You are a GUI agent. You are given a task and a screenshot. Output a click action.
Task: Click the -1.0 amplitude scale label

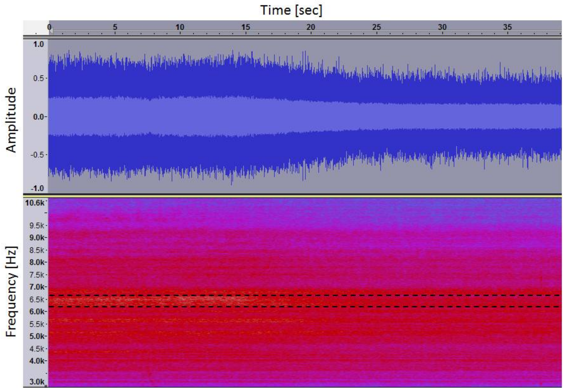(x=38, y=188)
